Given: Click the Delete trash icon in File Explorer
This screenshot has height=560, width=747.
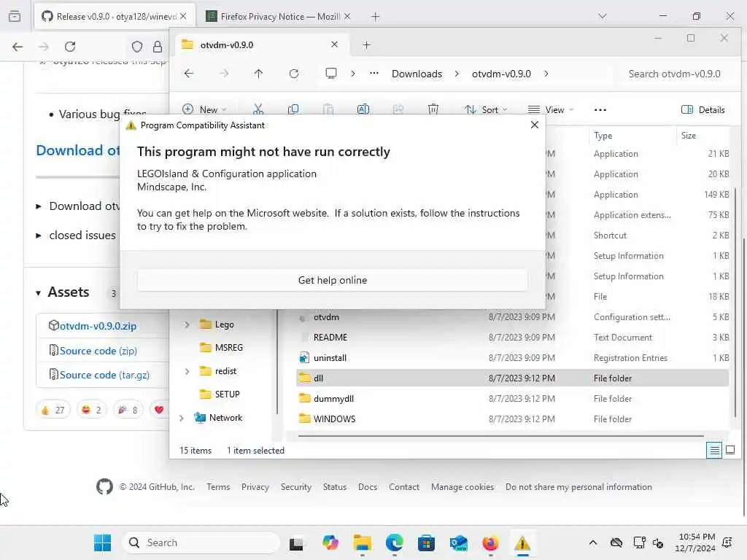Looking at the screenshot, I should (433, 109).
